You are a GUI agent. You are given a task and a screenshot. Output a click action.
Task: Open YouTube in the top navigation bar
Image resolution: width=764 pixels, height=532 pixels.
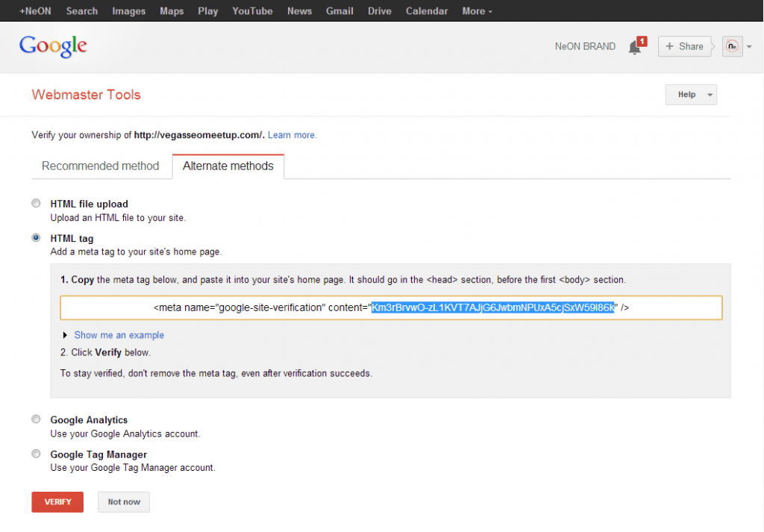(x=252, y=10)
